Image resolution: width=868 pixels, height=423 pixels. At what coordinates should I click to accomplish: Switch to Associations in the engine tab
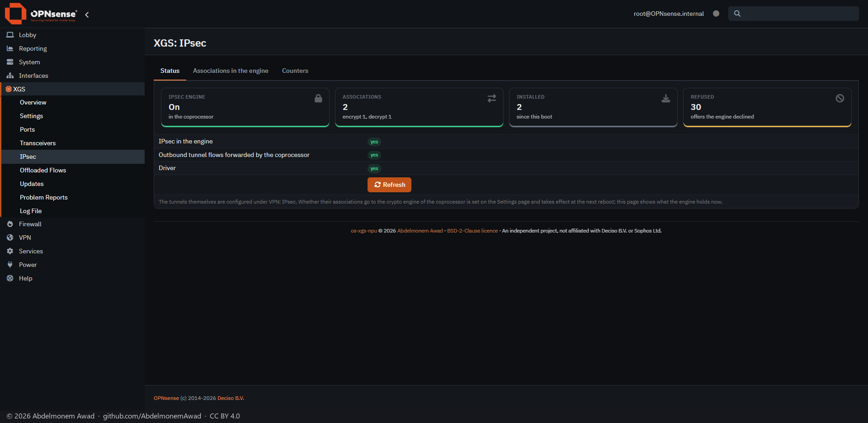point(231,71)
